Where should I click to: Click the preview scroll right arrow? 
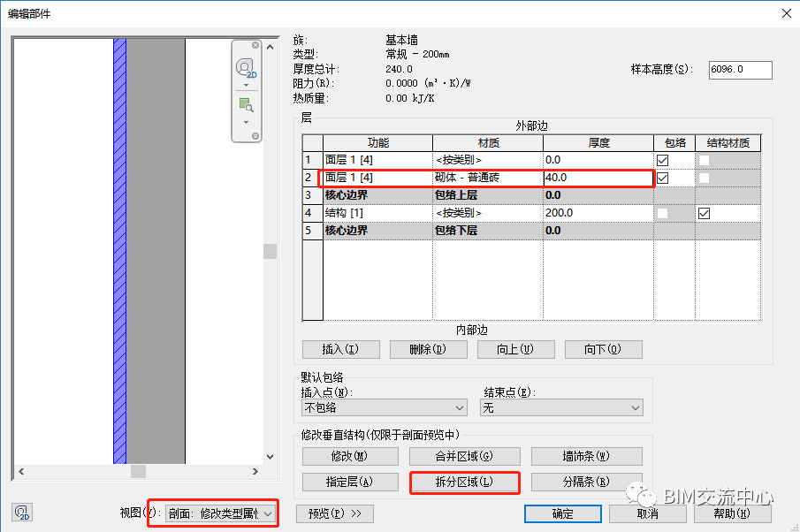point(255,471)
